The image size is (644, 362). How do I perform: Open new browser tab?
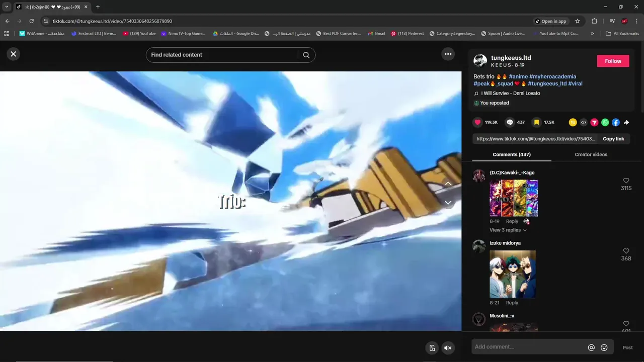coord(98,7)
